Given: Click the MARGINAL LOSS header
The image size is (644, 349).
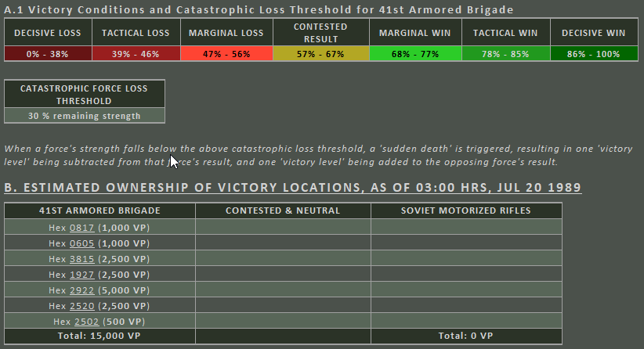Looking at the screenshot, I should coord(226,32).
